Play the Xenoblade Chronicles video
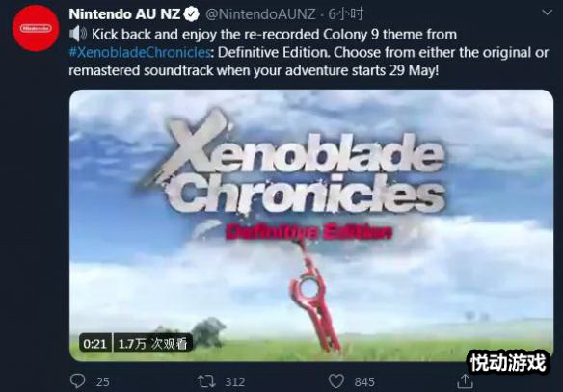 311,225
